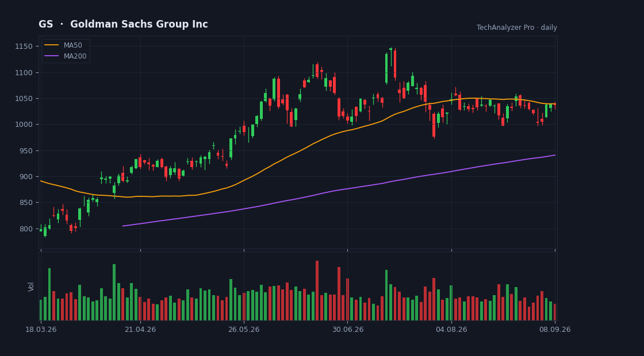The height and width of the screenshot is (356, 644).
Task: Click the 04.08.26 date label
Action: click(x=451, y=330)
